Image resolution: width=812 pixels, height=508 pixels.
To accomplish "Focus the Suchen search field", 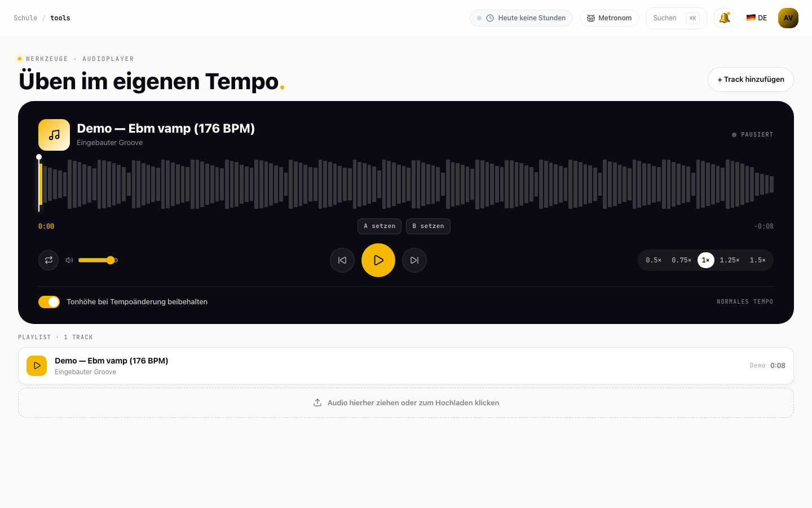I will (x=676, y=18).
